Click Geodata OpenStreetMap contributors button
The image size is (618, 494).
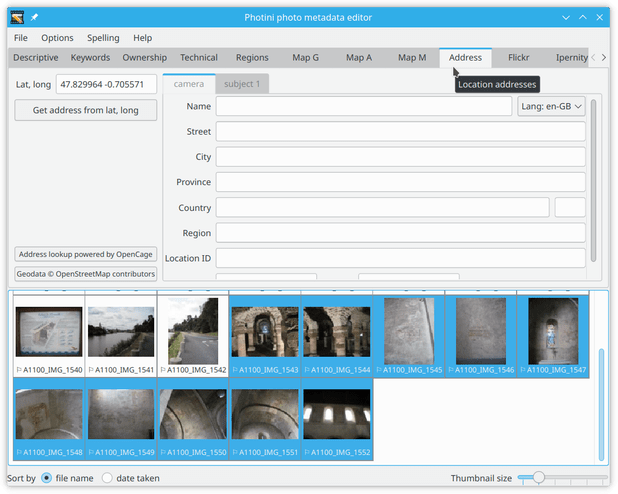[86, 274]
